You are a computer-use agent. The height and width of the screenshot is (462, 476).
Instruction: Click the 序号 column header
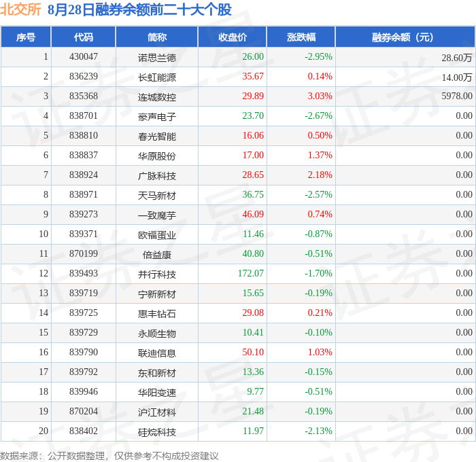(x=26, y=37)
